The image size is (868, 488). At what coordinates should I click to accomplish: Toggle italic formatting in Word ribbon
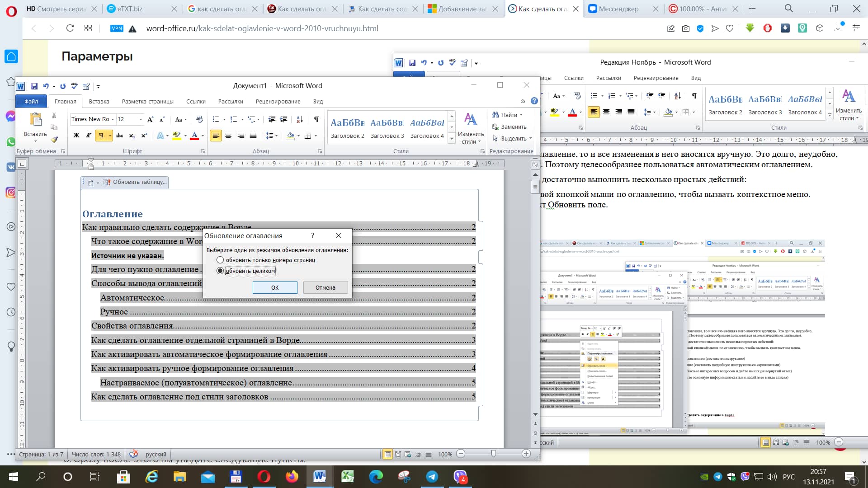click(89, 136)
